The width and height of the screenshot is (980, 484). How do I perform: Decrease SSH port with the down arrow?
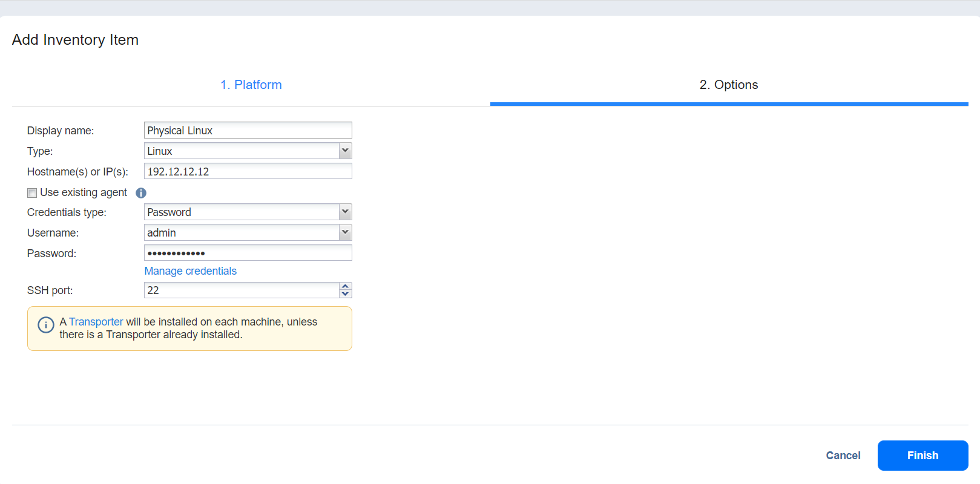(345, 294)
